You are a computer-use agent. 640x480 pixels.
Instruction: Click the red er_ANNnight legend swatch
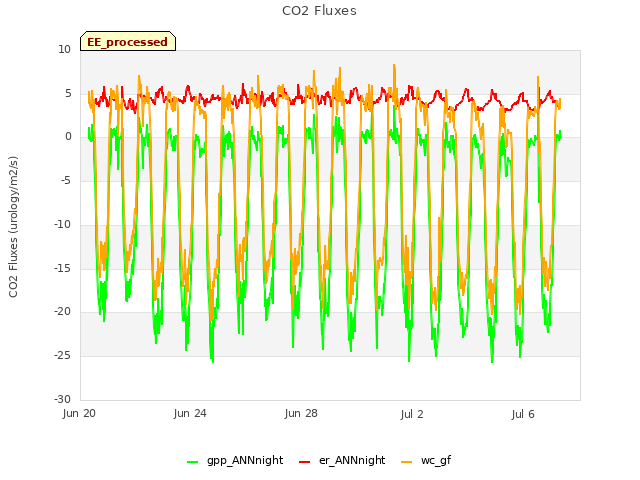pos(304,462)
